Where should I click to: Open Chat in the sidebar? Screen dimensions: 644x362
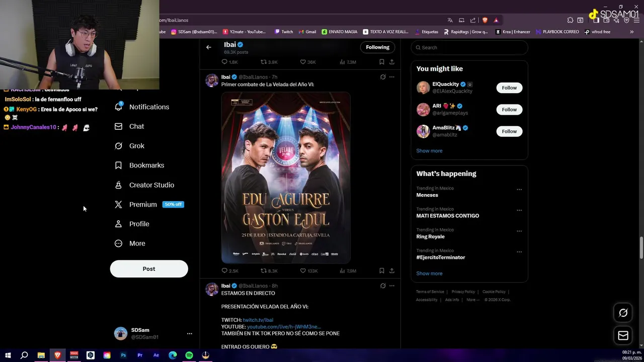coord(129,126)
